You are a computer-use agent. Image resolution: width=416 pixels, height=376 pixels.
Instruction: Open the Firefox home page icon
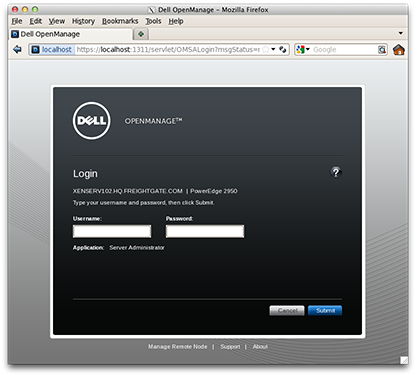pyautogui.click(x=399, y=50)
